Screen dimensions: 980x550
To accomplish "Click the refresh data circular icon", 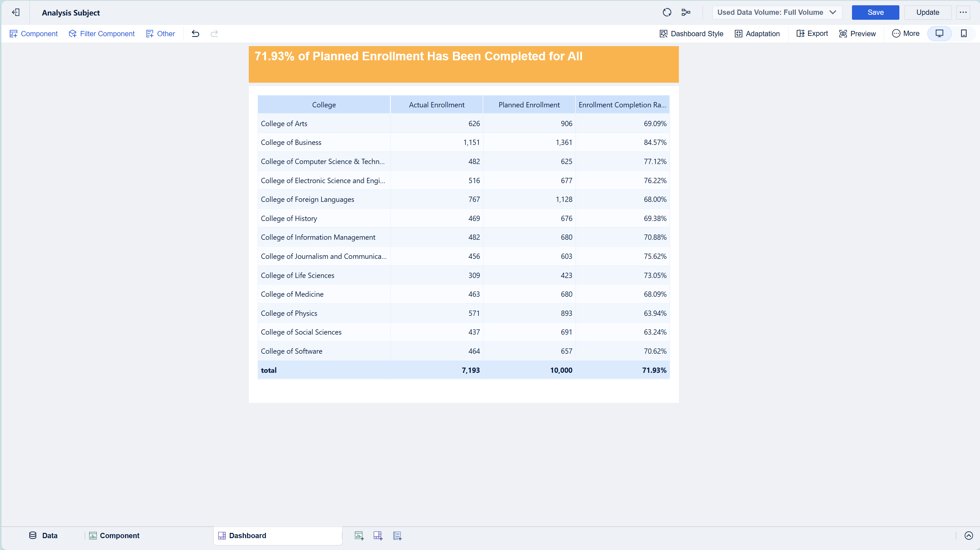I will pos(666,13).
